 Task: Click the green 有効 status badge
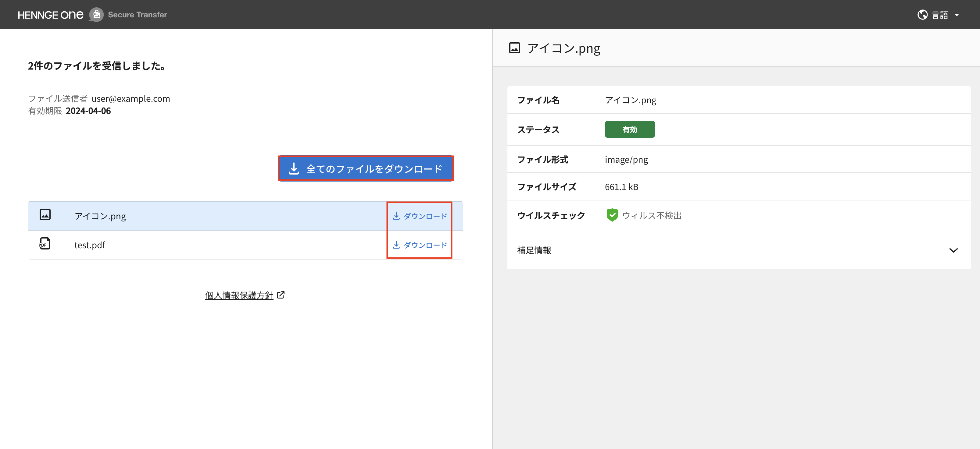(x=629, y=129)
